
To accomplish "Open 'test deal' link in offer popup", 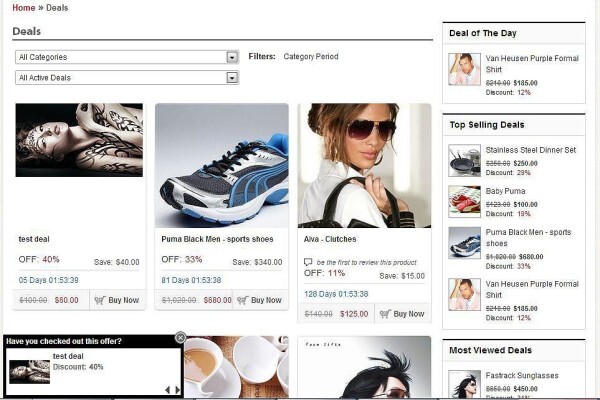I will [68, 356].
